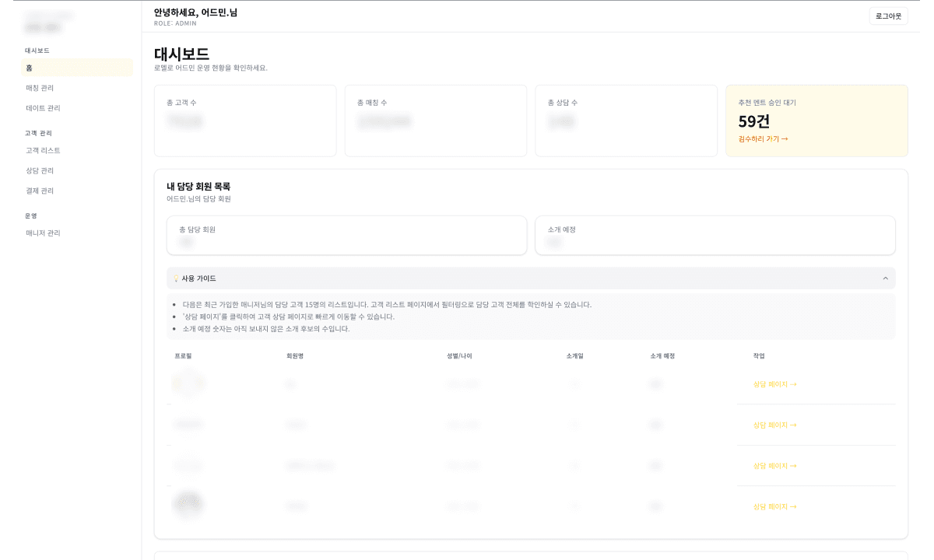The height and width of the screenshot is (560, 934).
Task: Collapse the 사용 가이드 chevron arrow
Action: [x=885, y=278]
